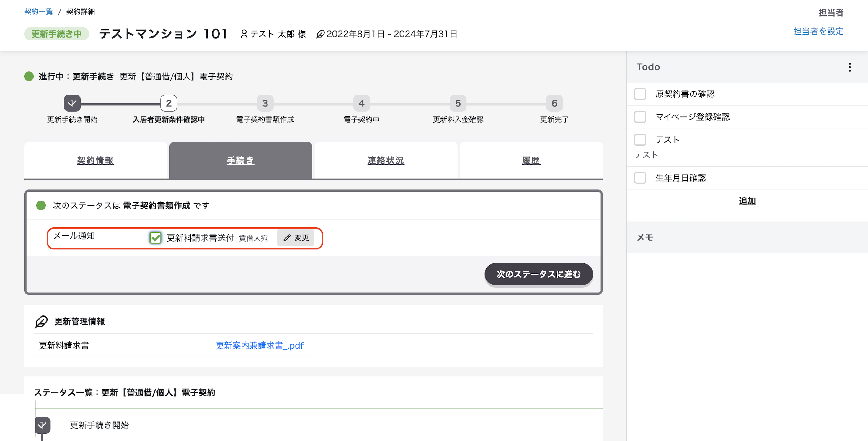Select step 5 circle 更新料入金確認
Screen dimensions: 868x441
tap(458, 103)
